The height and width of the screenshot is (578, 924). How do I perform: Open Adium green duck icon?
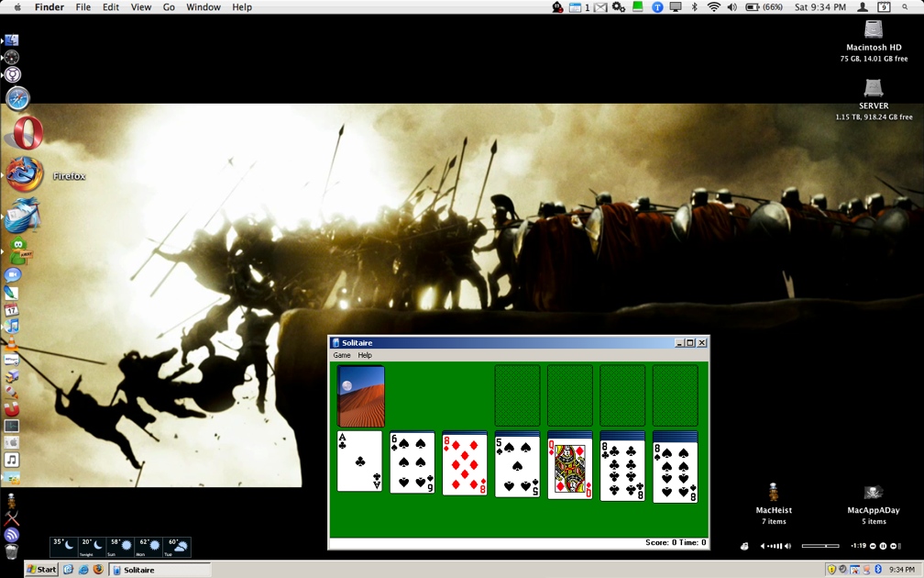pyautogui.click(x=19, y=251)
